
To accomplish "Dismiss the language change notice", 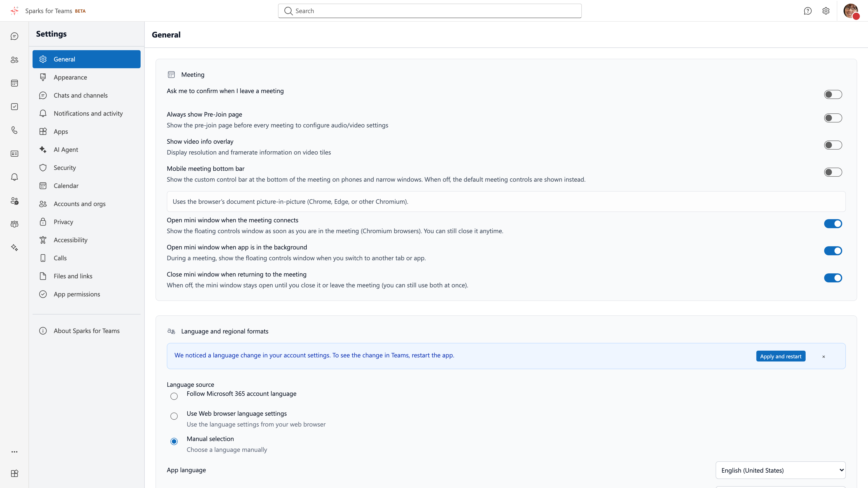I will click(823, 357).
